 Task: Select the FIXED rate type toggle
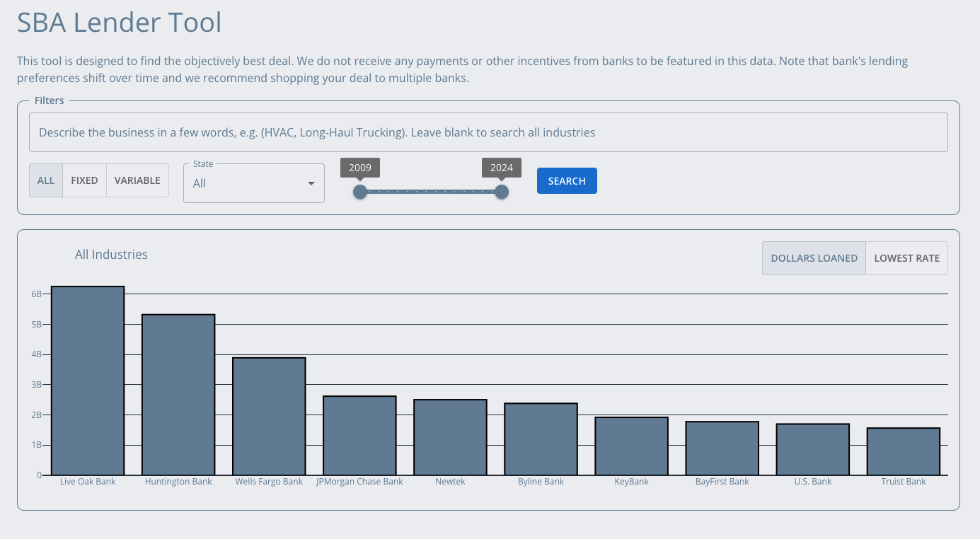point(84,180)
